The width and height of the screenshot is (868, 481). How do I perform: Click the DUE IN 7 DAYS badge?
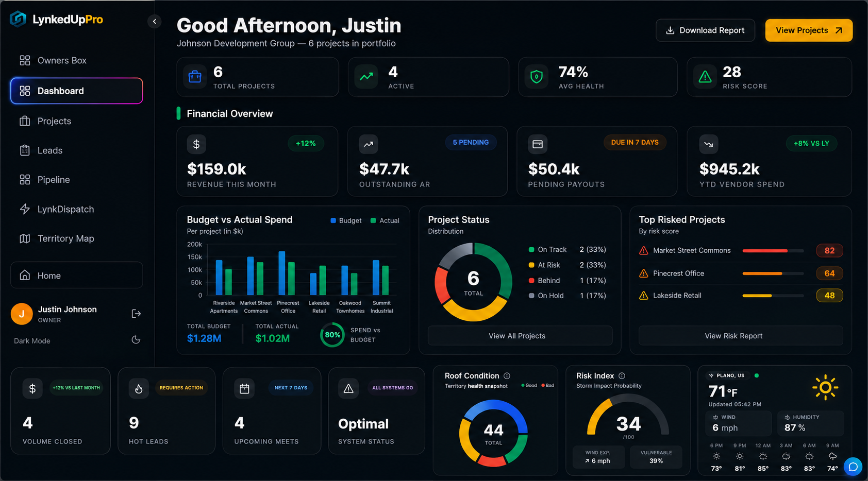click(635, 142)
